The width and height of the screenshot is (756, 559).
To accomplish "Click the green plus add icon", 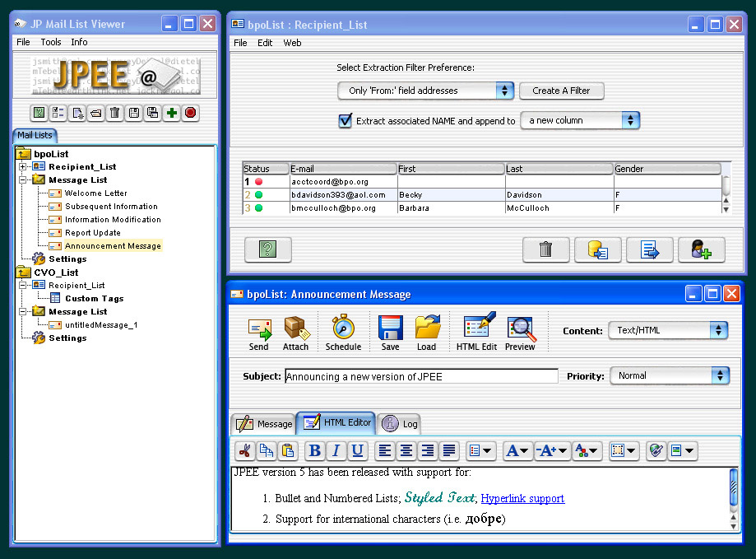I will [x=172, y=114].
